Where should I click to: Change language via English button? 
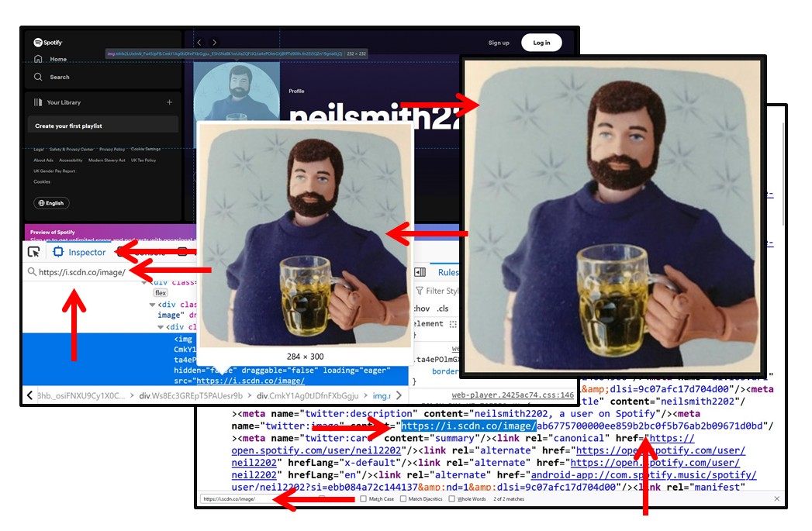click(x=51, y=203)
